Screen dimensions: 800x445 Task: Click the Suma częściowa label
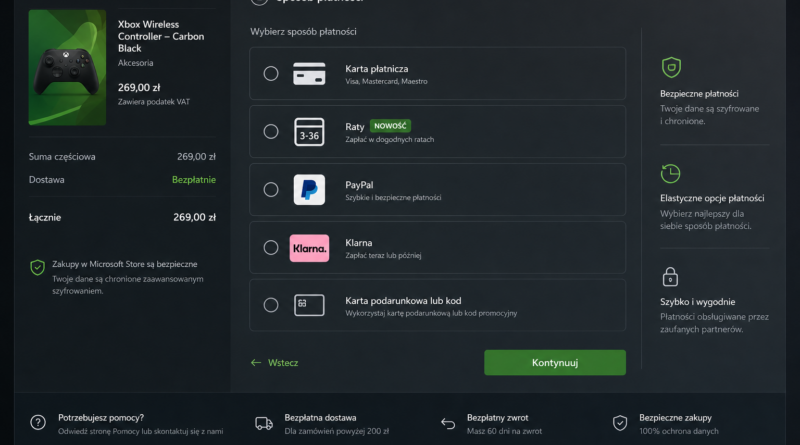click(x=62, y=157)
